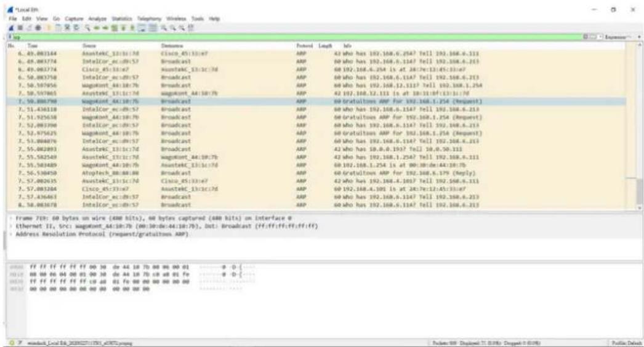The image size is (644, 347).
Task: Open the Go menu
Action: click(x=56, y=18)
